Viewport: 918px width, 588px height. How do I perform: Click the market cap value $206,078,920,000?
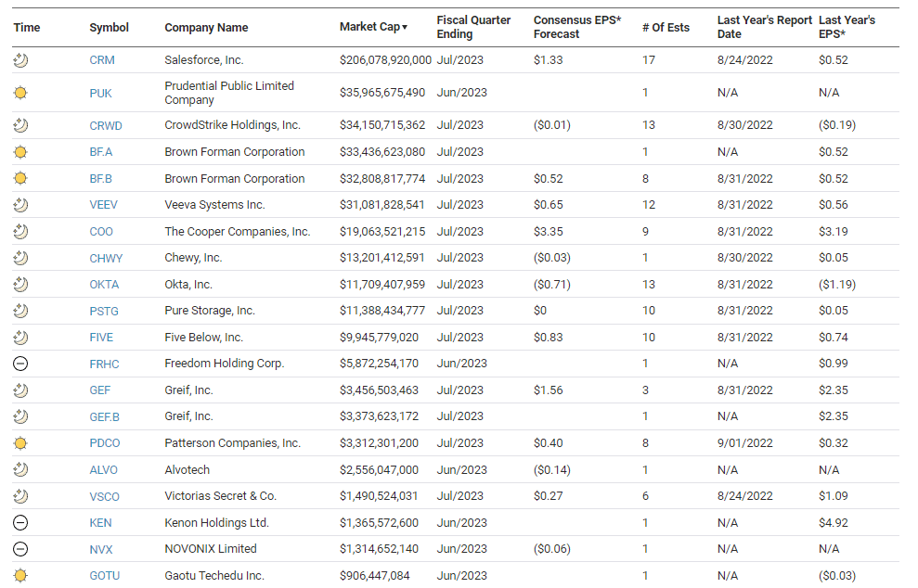tap(385, 60)
